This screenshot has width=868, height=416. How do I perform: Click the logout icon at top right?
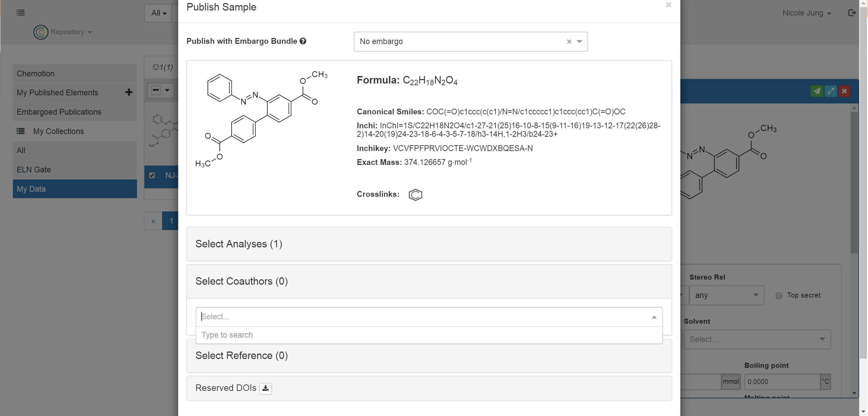click(852, 13)
